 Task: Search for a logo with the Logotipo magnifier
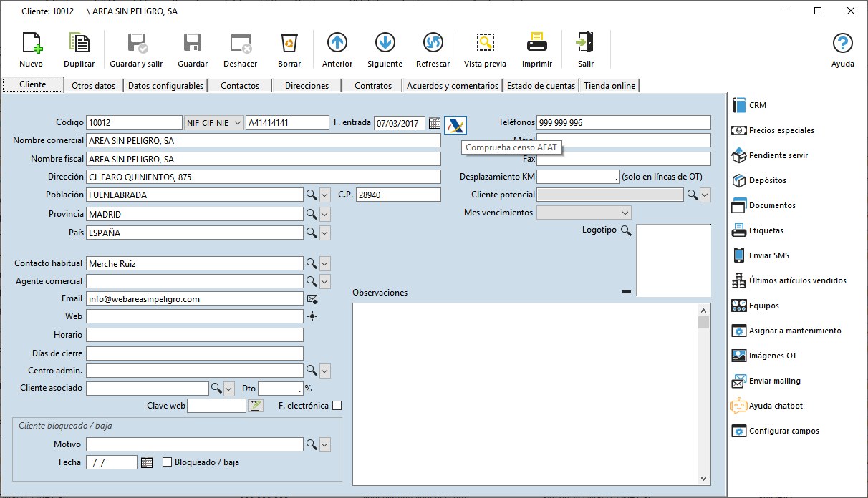pos(626,230)
